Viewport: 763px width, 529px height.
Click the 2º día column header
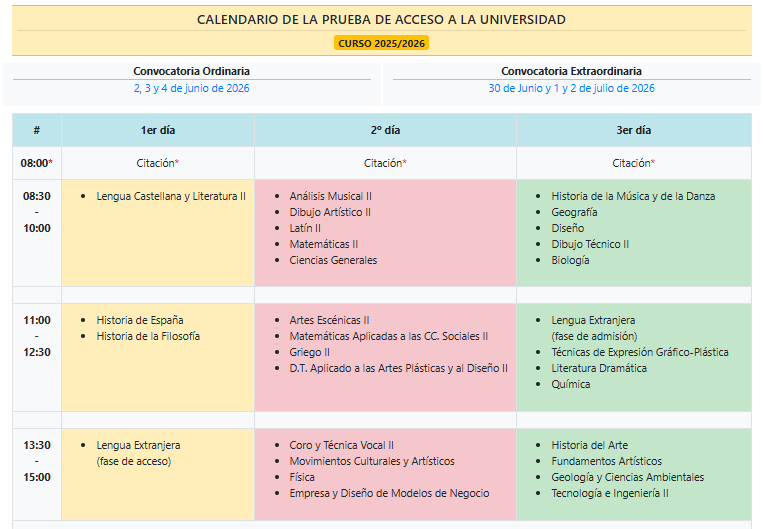click(x=385, y=130)
